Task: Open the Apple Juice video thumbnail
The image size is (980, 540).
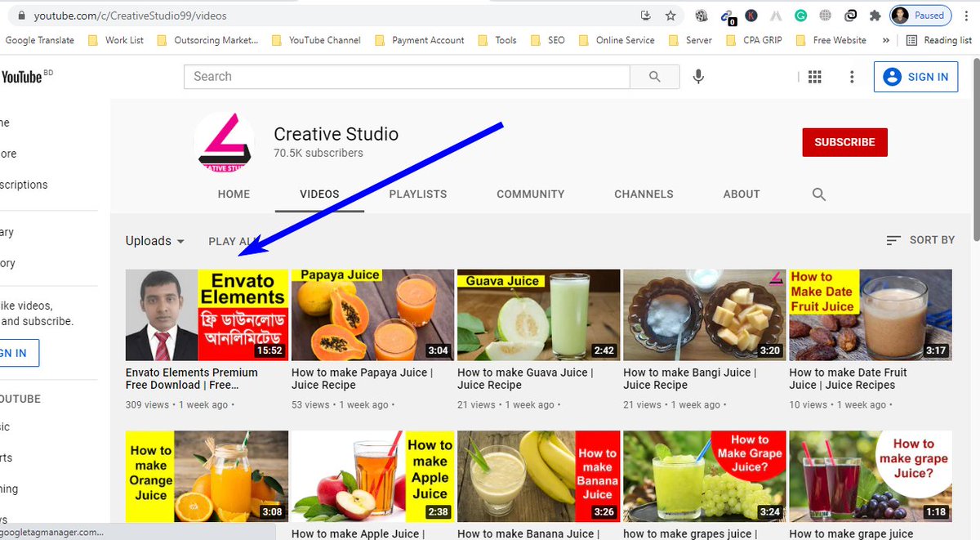Action: (372, 477)
